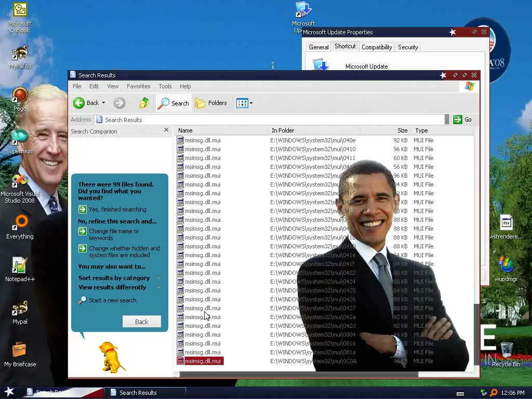Select highlighted msimsg.dll.mui in mui\0C0A
Image resolution: width=532 pixels, height=399 pixels.
pos(200,361)
